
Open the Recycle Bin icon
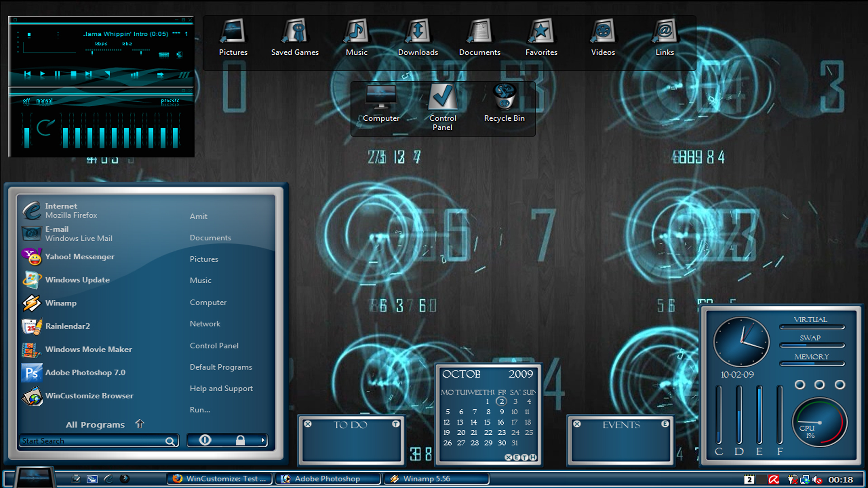tap(504, 103)
